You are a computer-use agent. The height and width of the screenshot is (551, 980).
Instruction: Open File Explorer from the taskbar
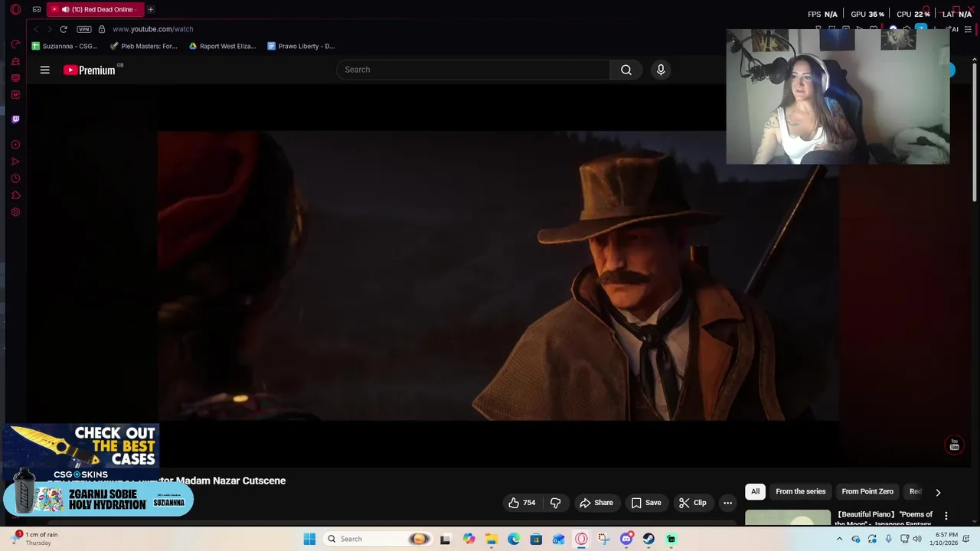click(491, 539)
